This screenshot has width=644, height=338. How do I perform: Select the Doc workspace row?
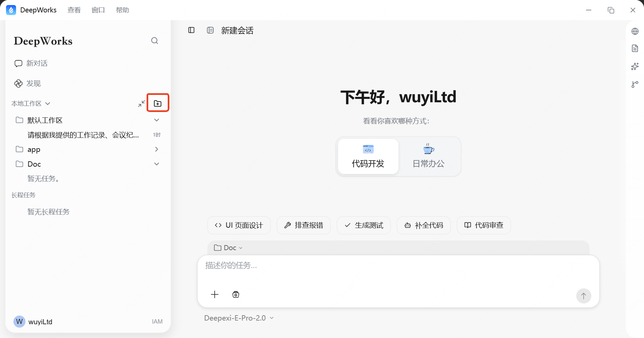click(88, 164)
